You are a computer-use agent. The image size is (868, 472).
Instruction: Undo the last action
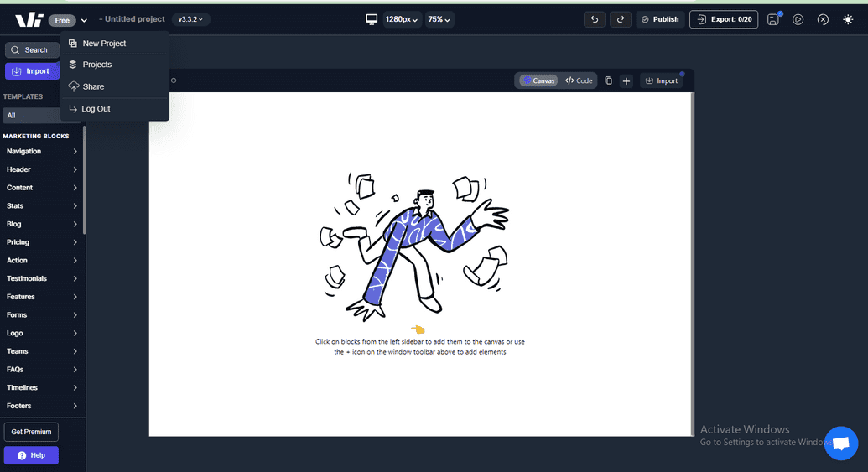[595, 19]
